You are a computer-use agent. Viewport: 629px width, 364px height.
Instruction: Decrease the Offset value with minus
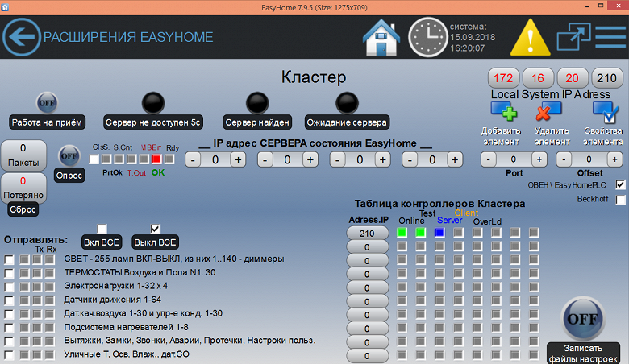pos(564,159)
